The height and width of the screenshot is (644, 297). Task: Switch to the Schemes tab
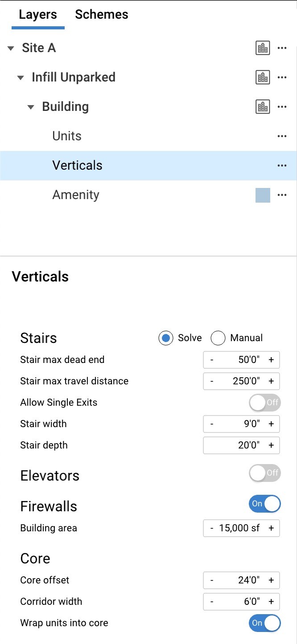point(101,14)
